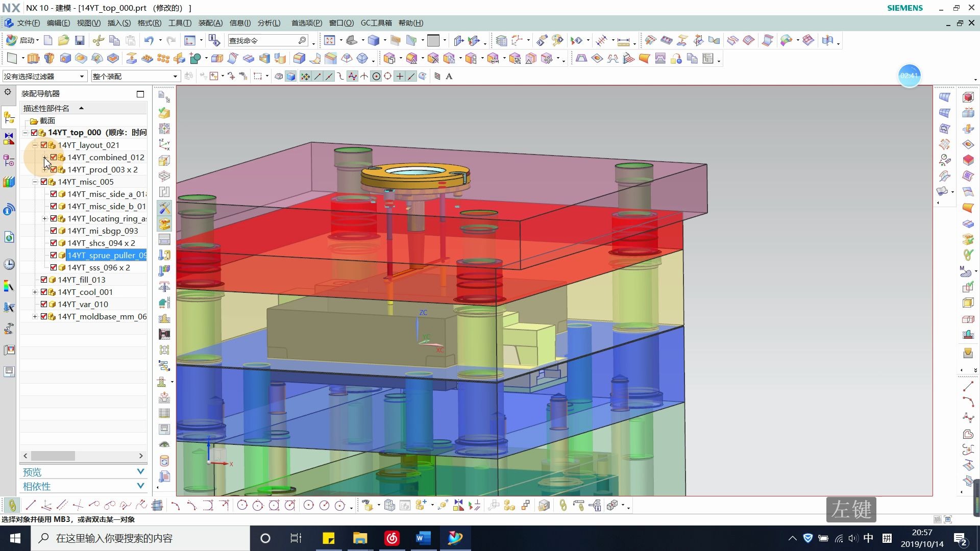Open the selection filter dropdown
980x551 pixels.
(x=81, y=77)
